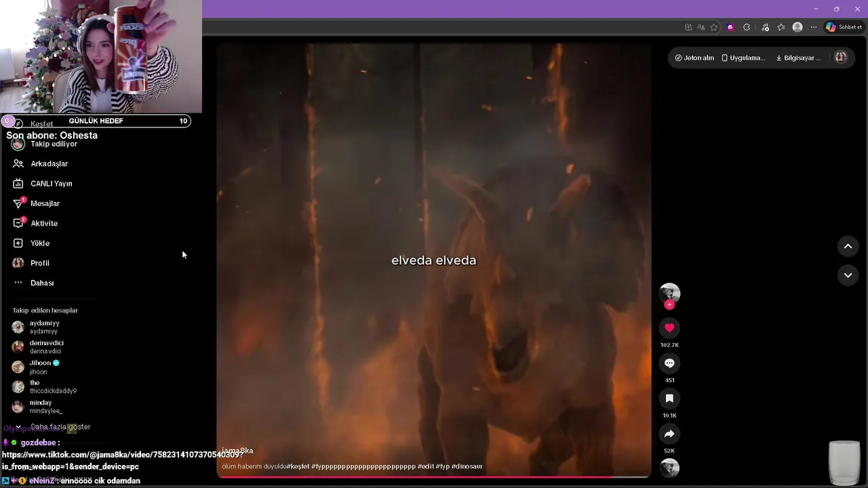Open Aktivite notifications panel
The image size is (868, 488).
[43, 223]
